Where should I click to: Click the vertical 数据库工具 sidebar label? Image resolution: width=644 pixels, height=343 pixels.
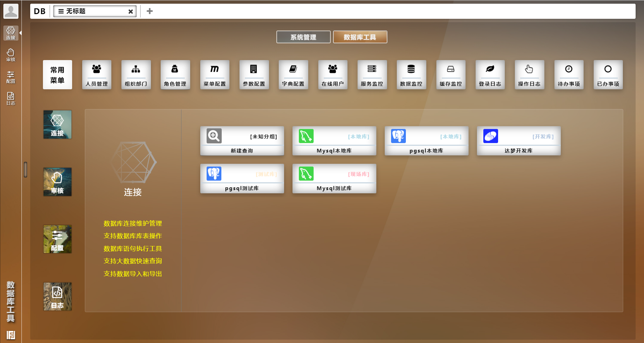pyautogui.click(x=11, y=302)
